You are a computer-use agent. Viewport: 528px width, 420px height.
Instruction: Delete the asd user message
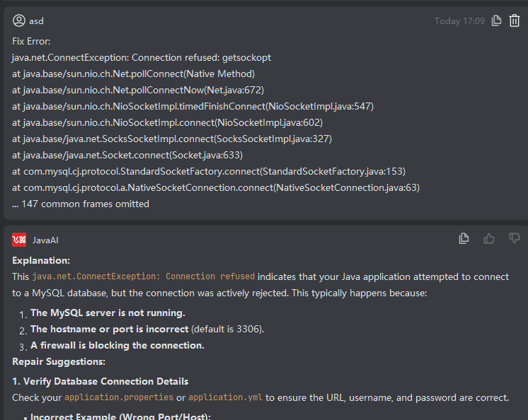515,21
